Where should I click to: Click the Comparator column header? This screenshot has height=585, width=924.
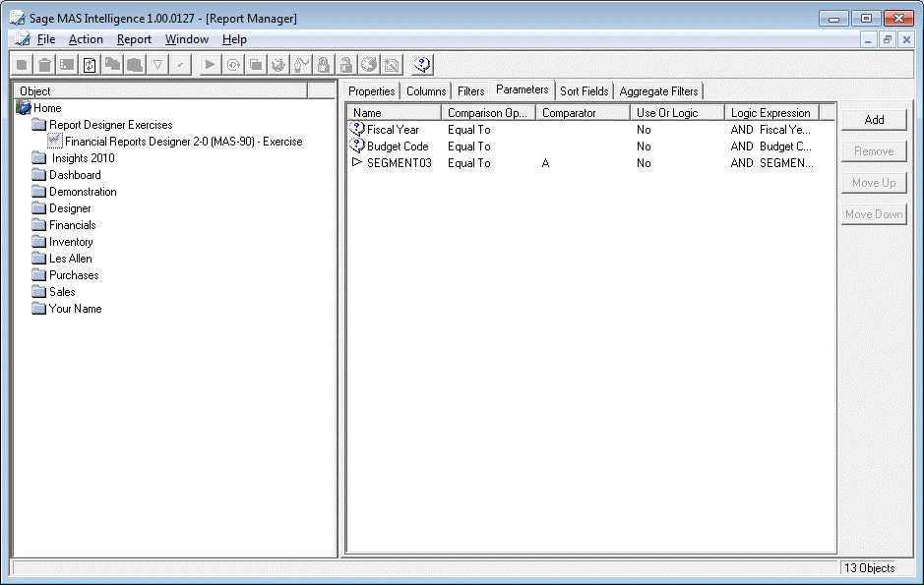click(569, 113)
